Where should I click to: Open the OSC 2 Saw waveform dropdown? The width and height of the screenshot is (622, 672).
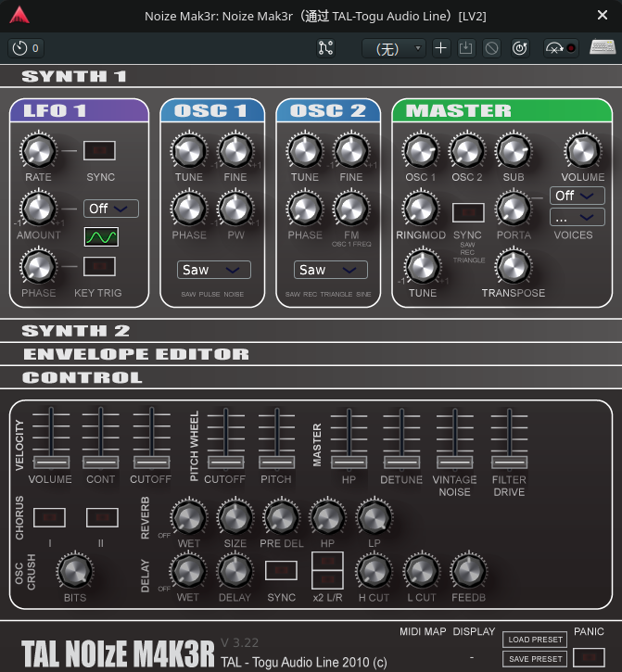point(331,270)
